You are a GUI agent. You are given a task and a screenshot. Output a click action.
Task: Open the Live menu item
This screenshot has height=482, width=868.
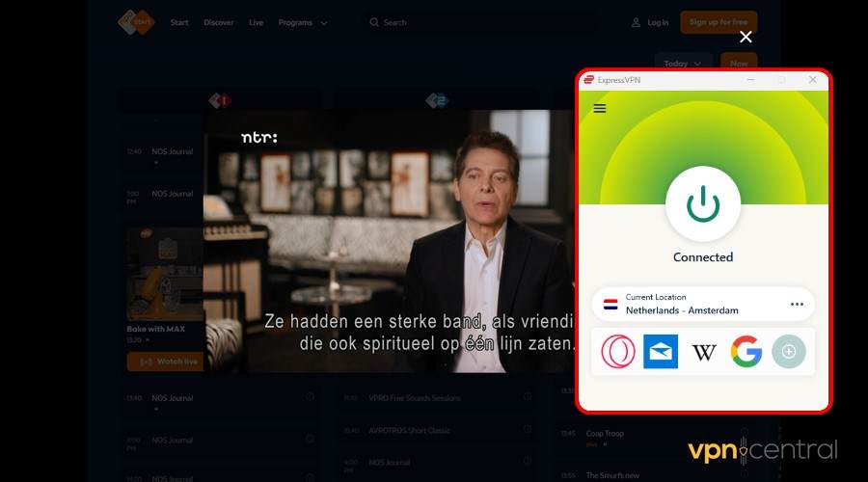pos(256,23)
